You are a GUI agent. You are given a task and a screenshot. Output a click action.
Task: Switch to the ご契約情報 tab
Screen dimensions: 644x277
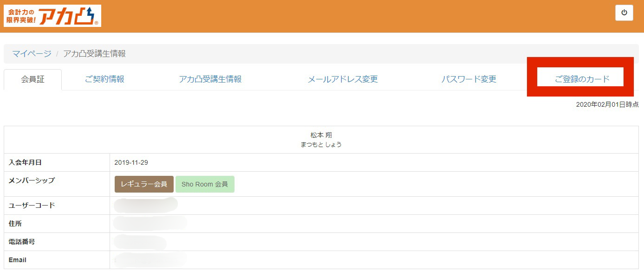104,79
